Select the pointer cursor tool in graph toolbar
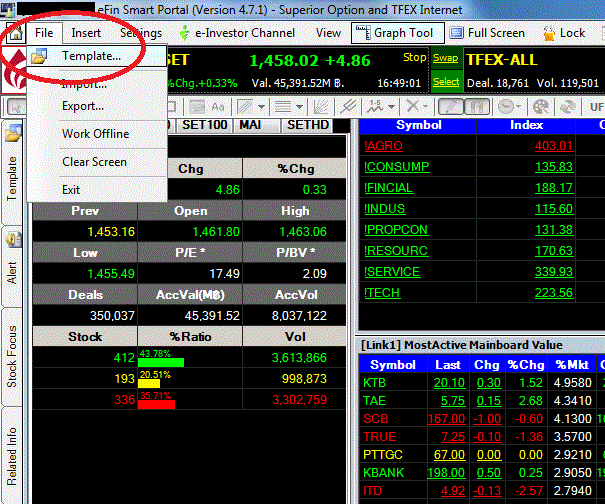 click(16, 107)
